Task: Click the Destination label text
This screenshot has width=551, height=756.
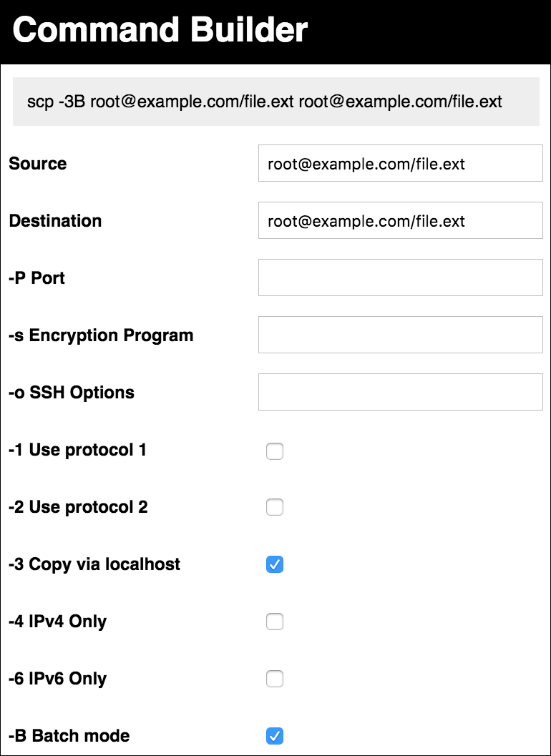Action: pyautogui.click(x=56, y=221)
